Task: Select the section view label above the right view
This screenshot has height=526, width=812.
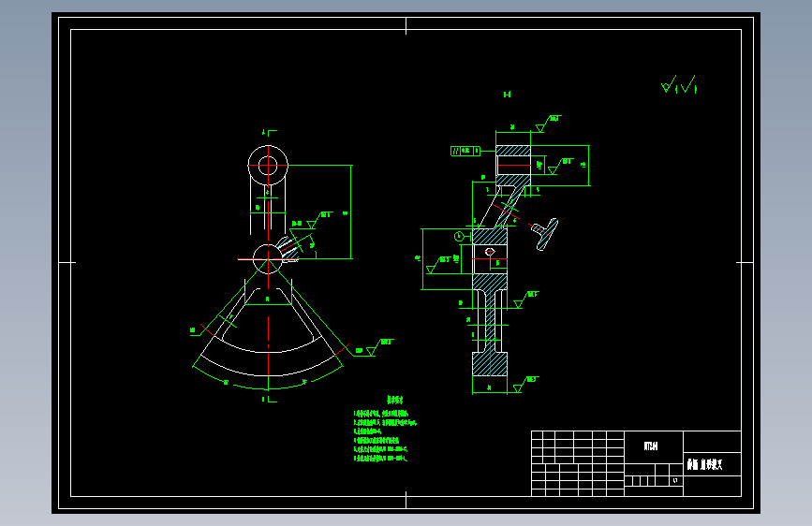Action: point(507,95)
